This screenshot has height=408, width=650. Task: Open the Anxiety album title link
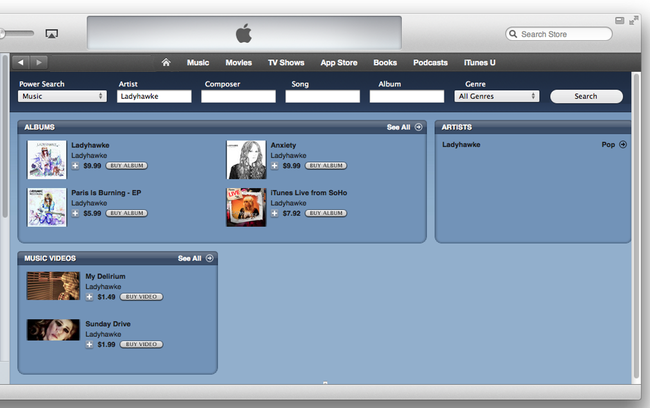[283, 145]
